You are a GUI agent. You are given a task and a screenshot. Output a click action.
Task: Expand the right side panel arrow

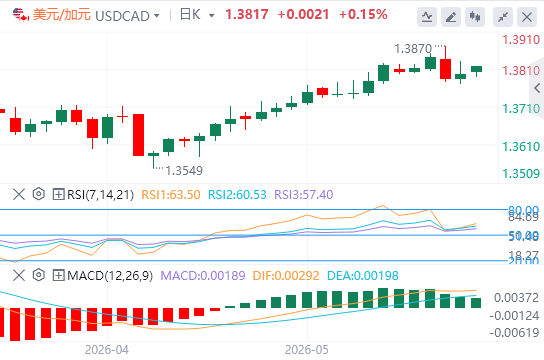coord(537,88)
